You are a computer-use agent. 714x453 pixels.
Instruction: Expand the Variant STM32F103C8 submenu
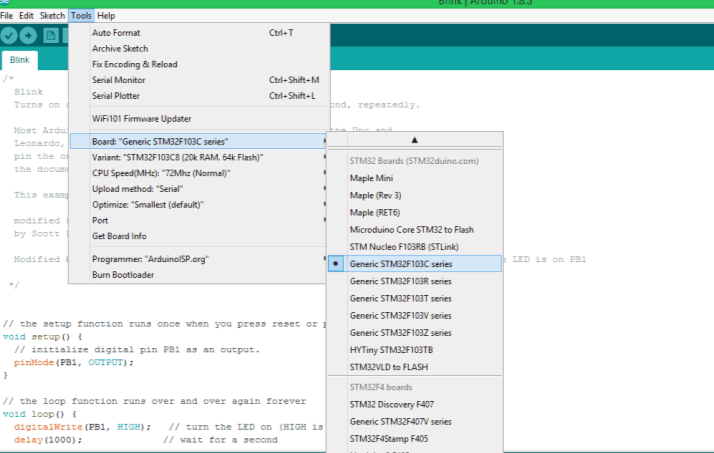[x=199, y=157]
